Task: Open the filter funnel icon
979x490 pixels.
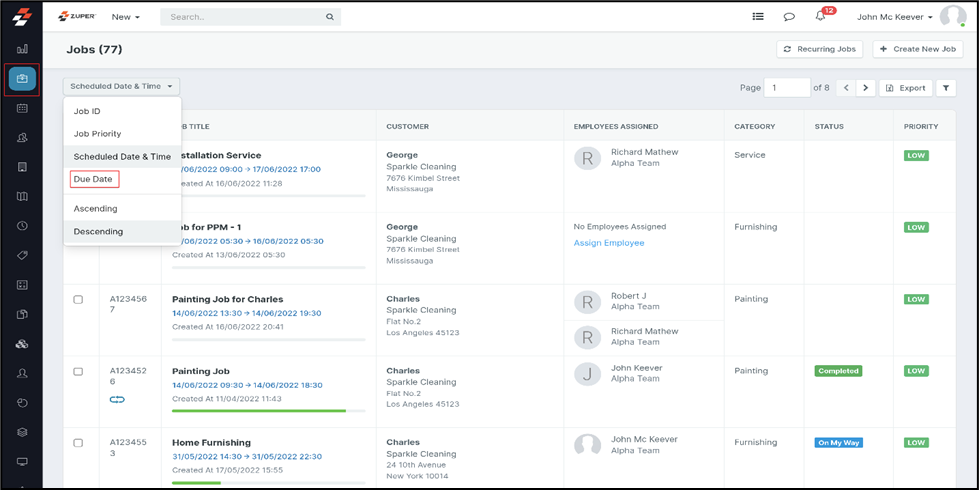Action: (946, 88)
